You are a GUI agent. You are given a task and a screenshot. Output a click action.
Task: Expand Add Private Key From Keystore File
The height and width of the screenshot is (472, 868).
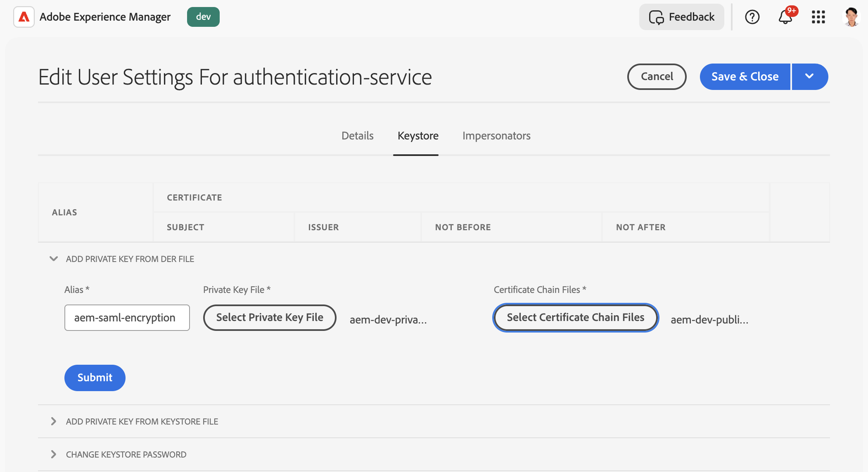(x=54, y=421)
